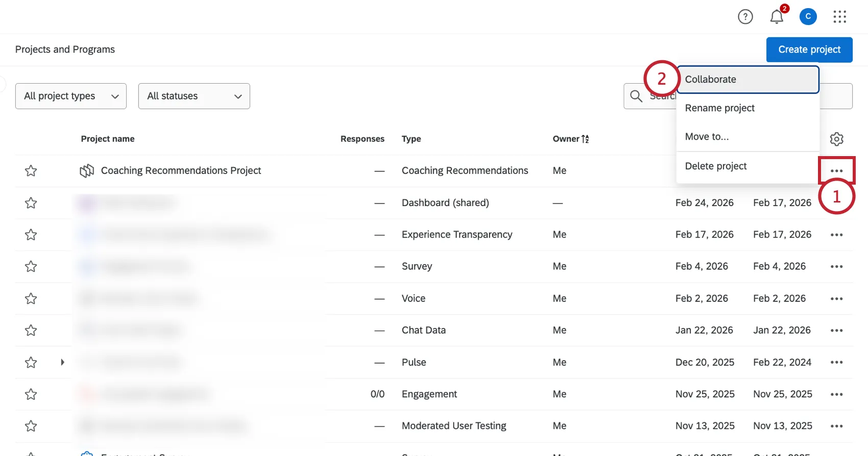
Task: Star the Dashboard (shared) row
Action: click(x=31, y=203)
